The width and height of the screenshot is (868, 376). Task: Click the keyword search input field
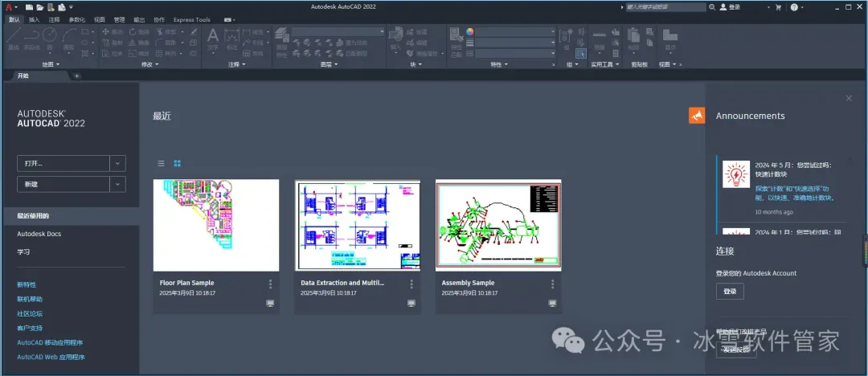(665, 7)
